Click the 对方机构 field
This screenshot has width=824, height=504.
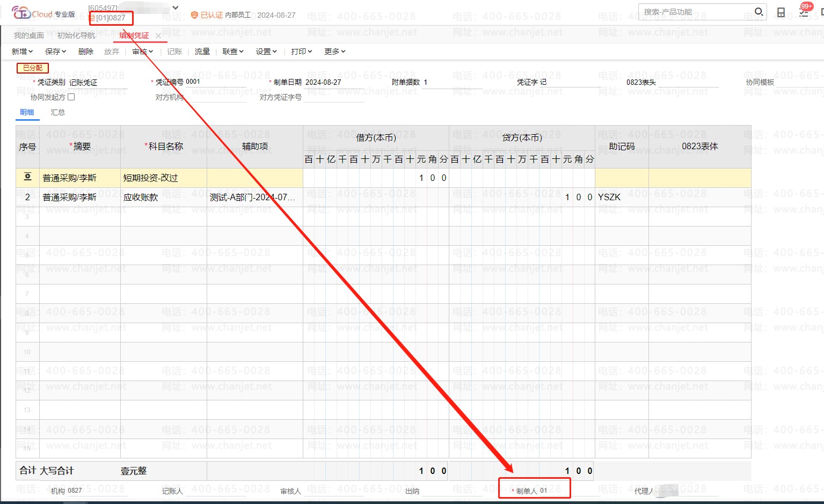tap(215, 97)
